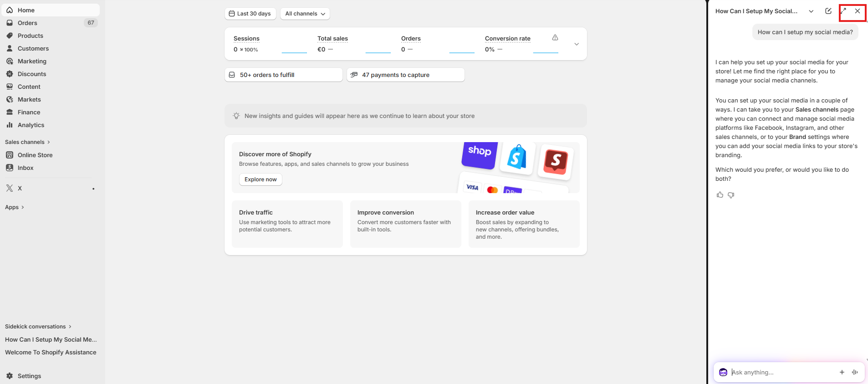
Task: Open the X sales channel
Action: click(x=51, y=188)
